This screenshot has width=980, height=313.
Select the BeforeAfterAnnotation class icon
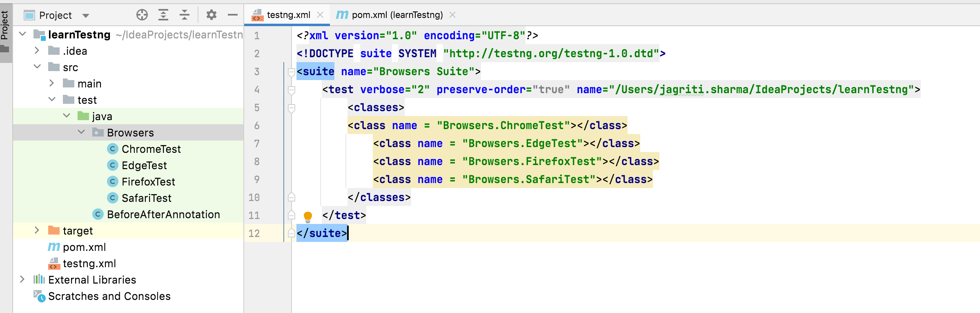98,214
